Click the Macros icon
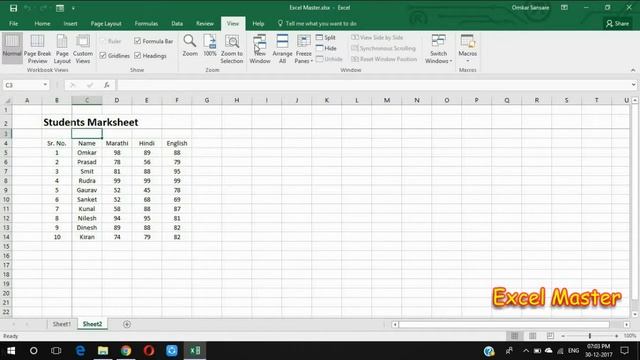 [467, 41]
